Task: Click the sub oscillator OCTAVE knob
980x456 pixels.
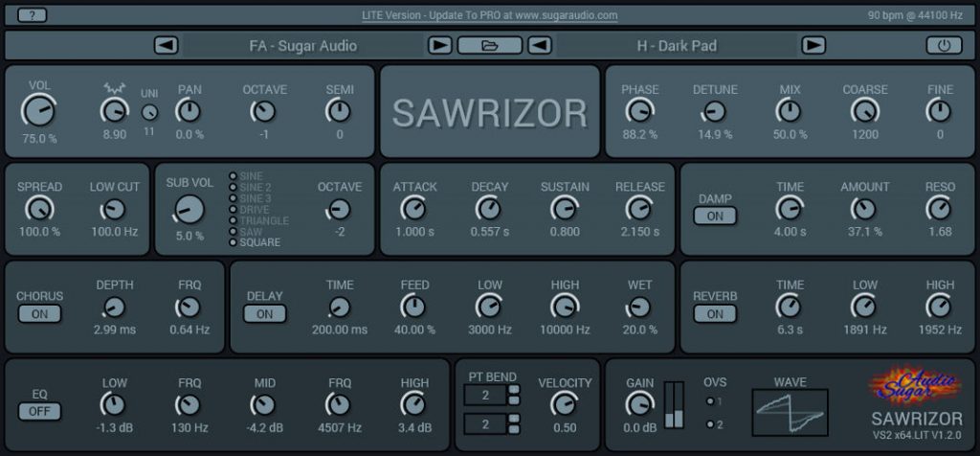Action: (340, 209)
